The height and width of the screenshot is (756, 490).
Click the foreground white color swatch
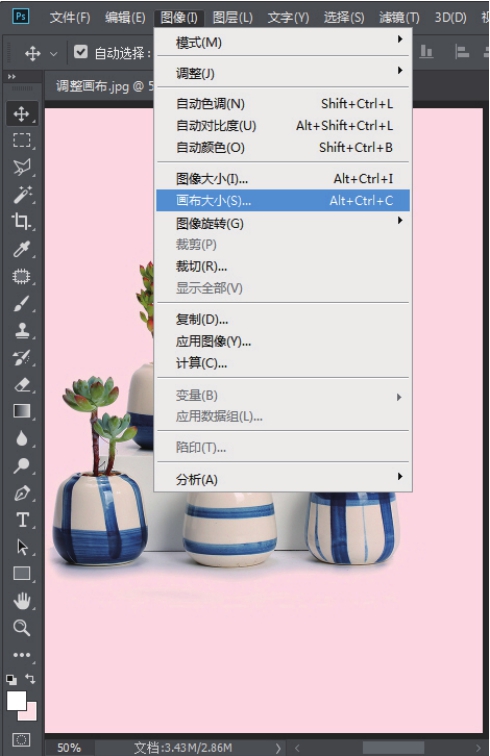16,701
